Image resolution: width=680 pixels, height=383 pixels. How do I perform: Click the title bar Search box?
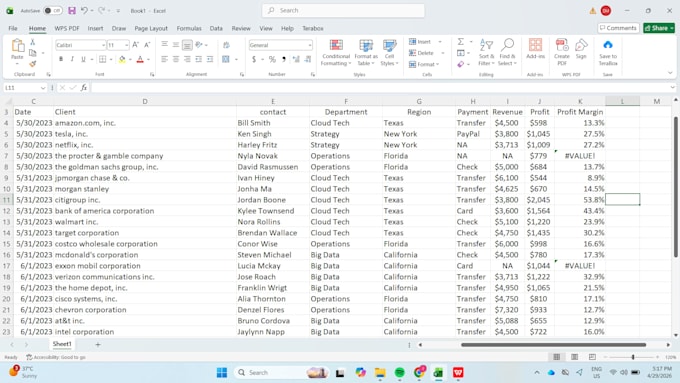343,10
